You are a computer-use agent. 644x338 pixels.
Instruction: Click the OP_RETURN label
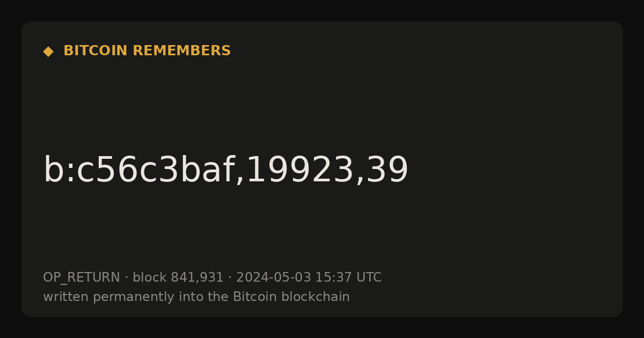[82, 278]
